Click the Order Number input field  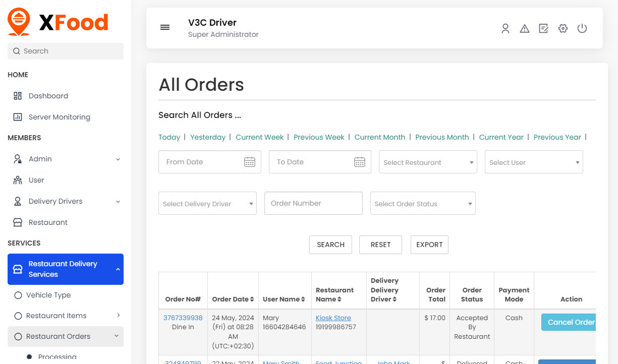313,203
